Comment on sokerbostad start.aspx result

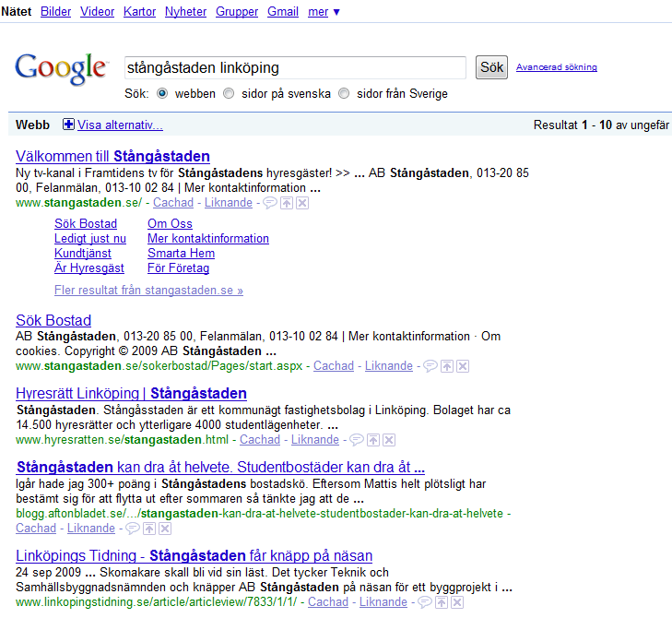tap(430, 366)
